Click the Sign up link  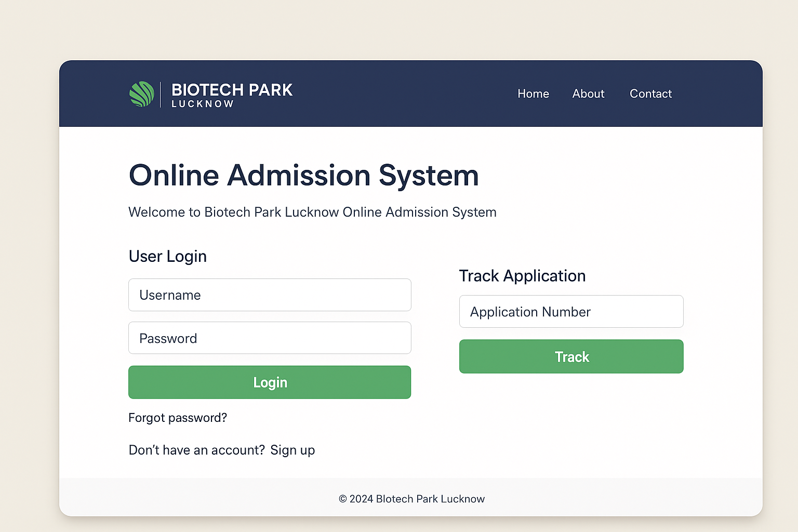[292, 450]
